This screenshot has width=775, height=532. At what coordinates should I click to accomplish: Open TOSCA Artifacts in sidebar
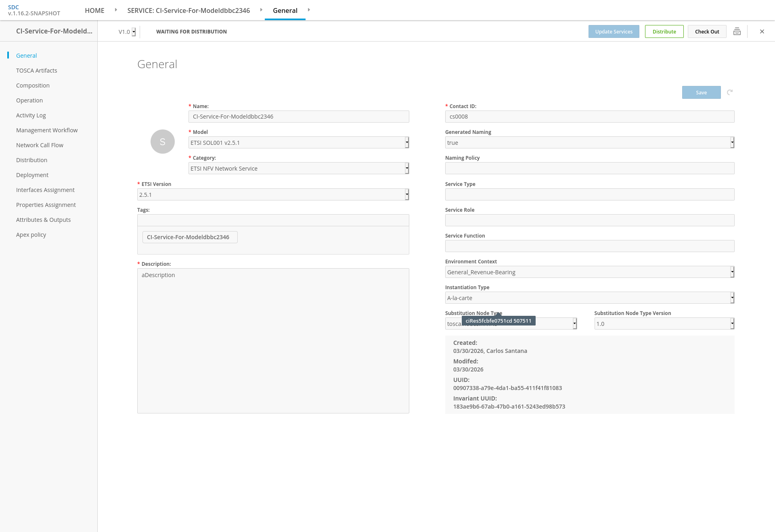36,71
